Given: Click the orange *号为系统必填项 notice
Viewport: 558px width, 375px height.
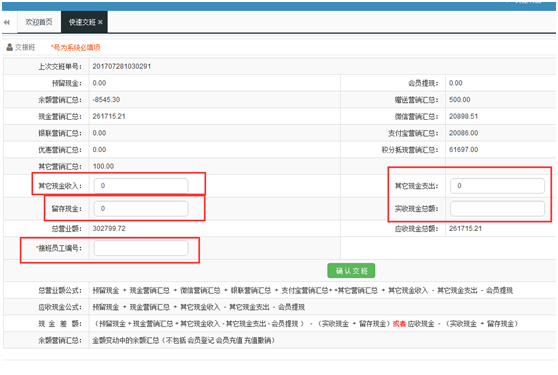Looking at the screenshot, I should [75, 47].
